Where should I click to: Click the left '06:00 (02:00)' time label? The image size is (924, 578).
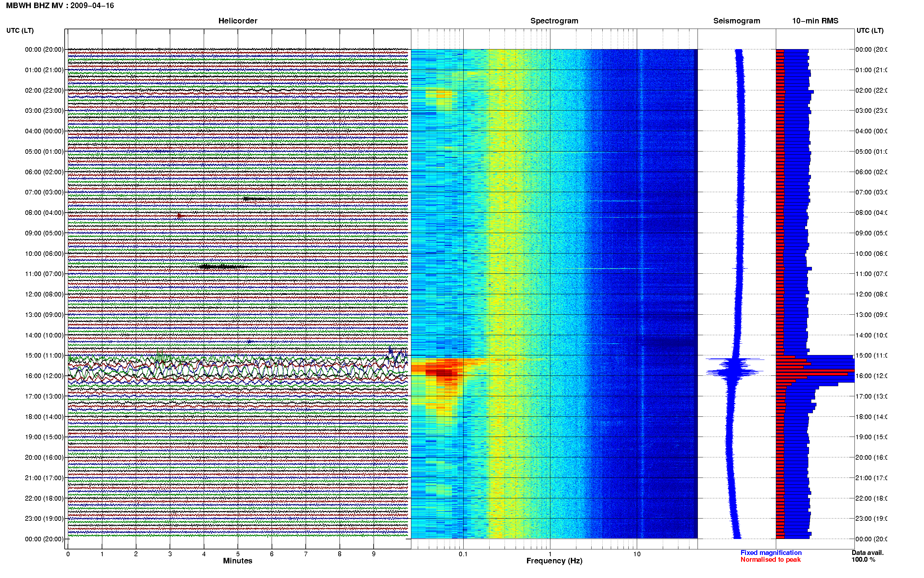[44, 172]
